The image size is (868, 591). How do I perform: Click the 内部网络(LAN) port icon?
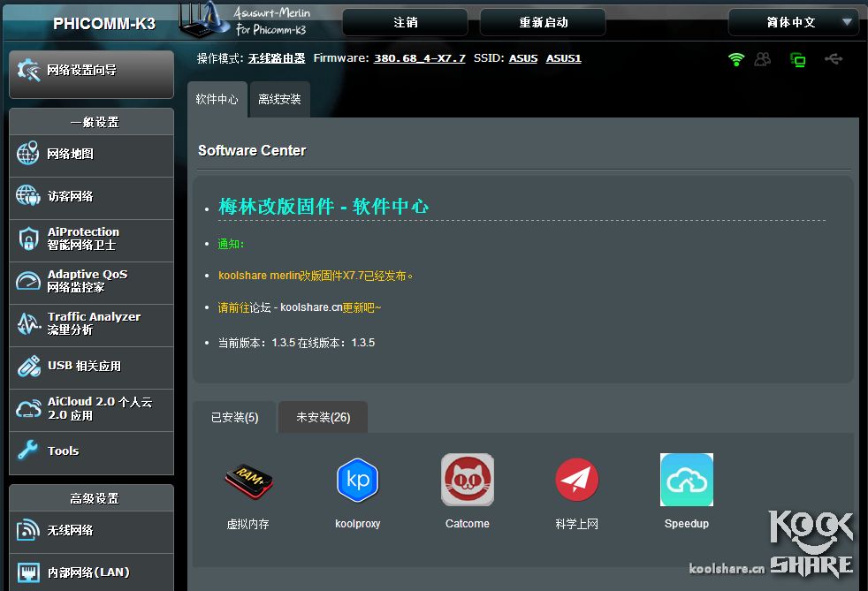[x=28, y=572]
